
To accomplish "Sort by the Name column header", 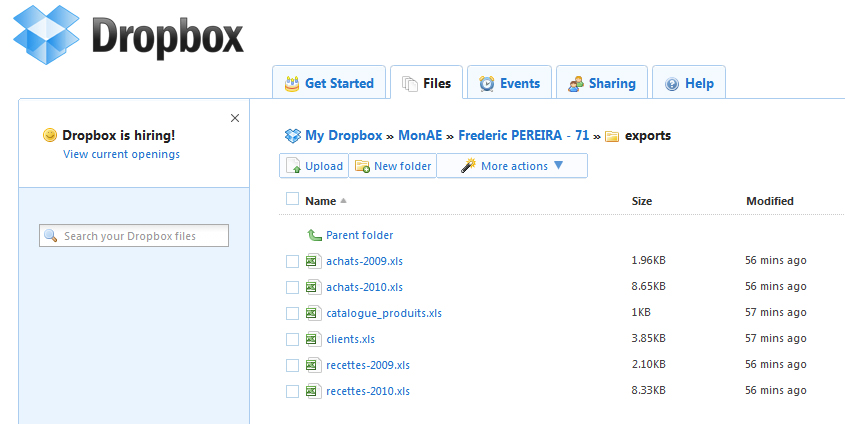I will coord(321,201).
